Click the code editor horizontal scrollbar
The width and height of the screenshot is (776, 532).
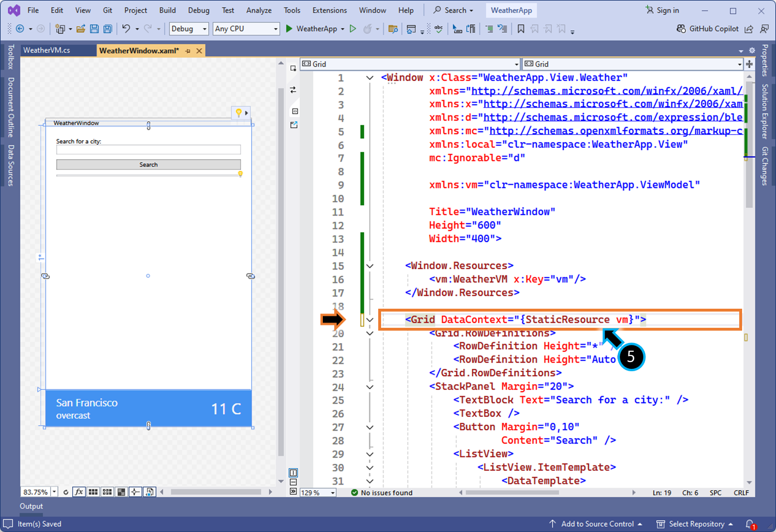(x=512, y=492)
